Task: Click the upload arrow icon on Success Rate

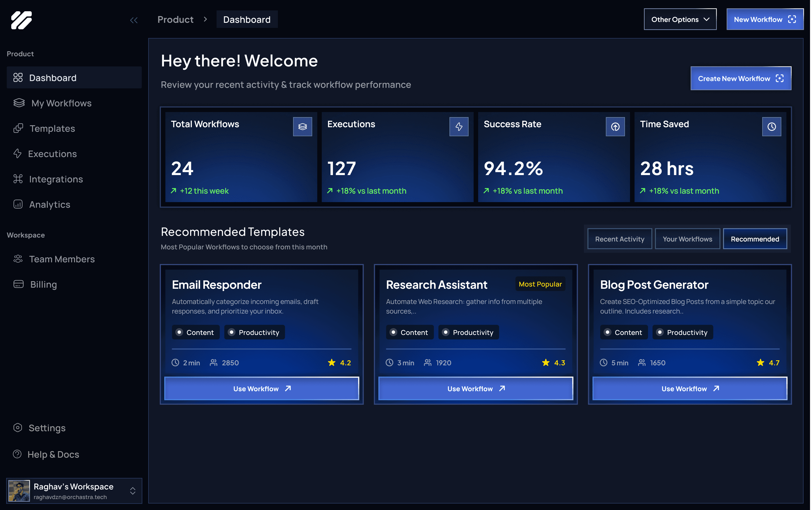Action: click(615, 126)
